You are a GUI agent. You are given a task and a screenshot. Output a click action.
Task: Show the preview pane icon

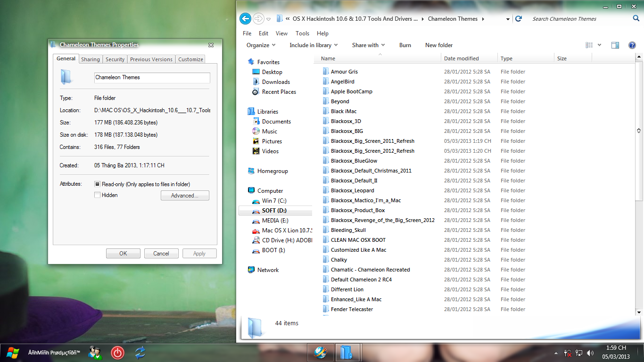615,45
